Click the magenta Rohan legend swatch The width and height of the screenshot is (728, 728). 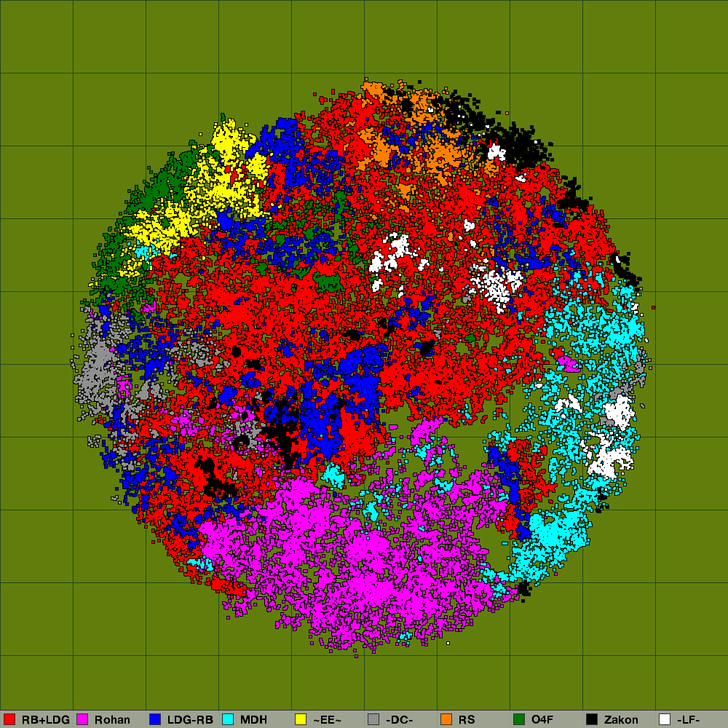point(82,719)
